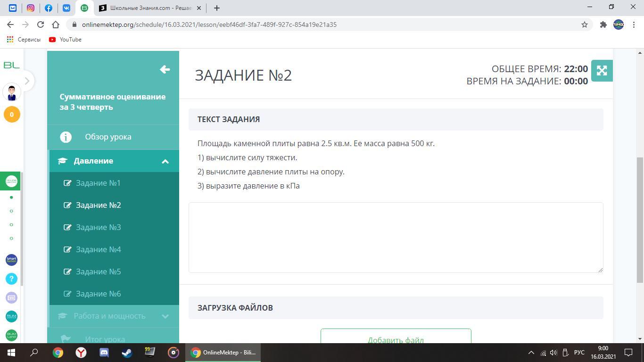Open the browser Extensions puzzle icon
Viewport: 644px width, 362px height.
(x=603, y=25)
